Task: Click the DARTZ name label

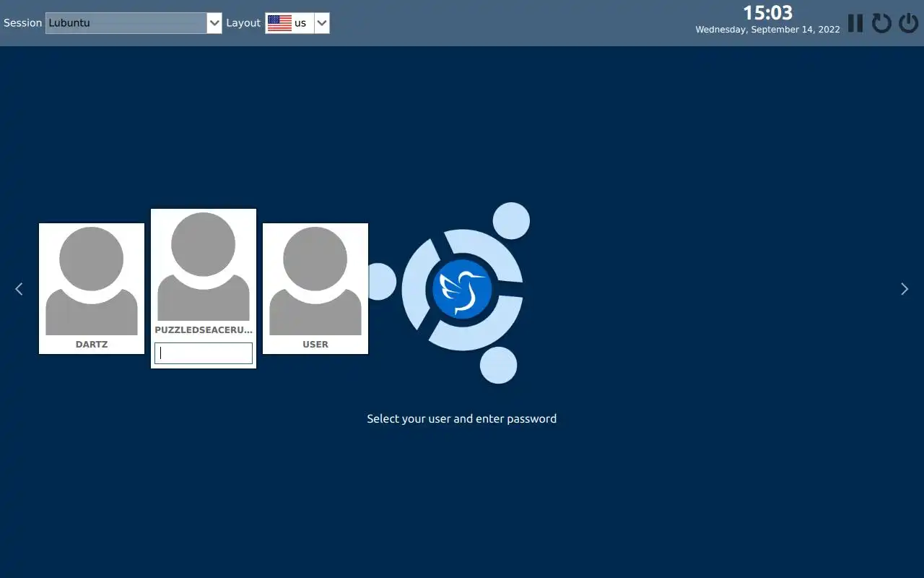Action: point(92,345)
